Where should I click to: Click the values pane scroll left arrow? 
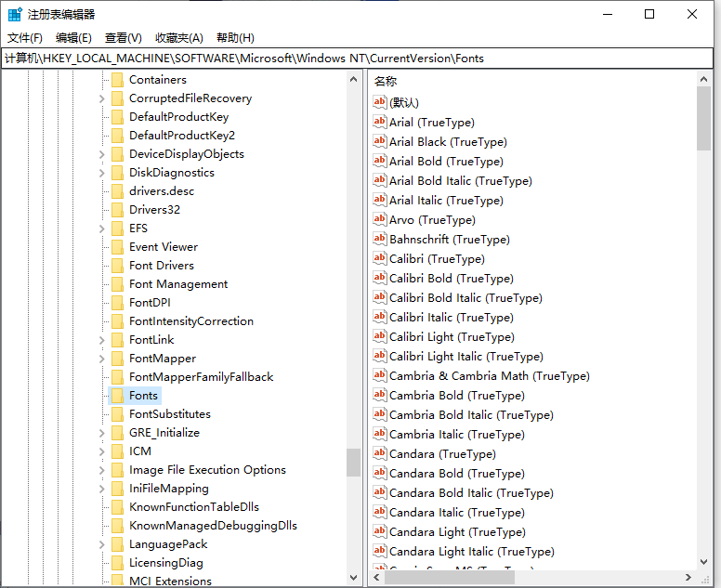point(377,578)
